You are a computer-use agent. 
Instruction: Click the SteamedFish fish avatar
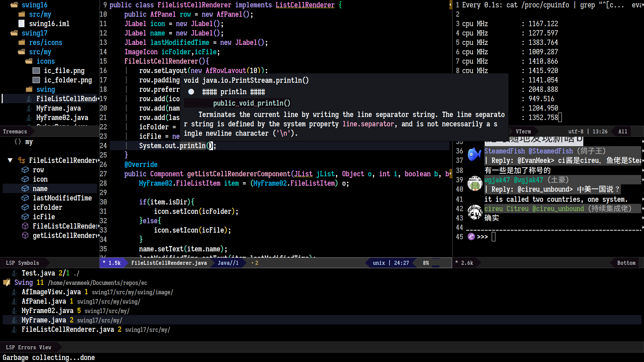(x=475, y=155)
